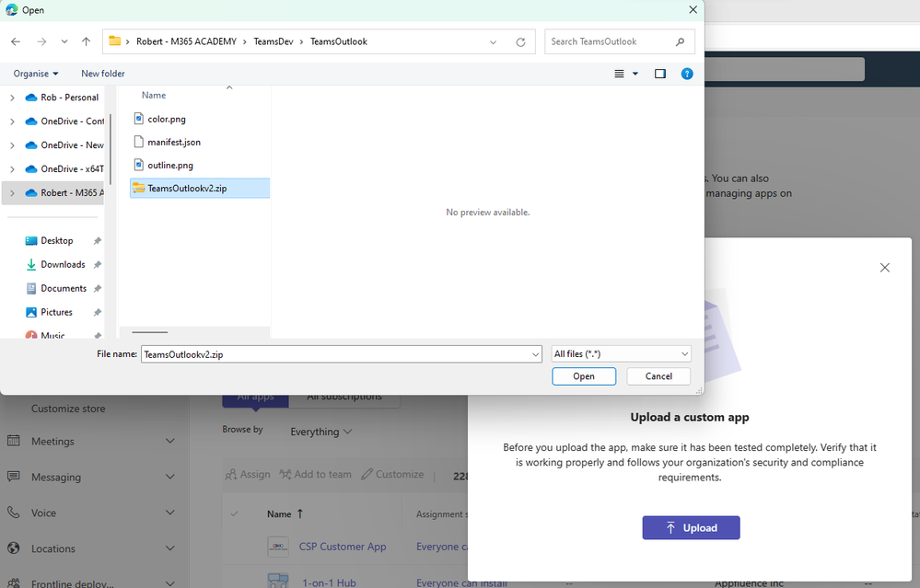Expand Messaging in the Teams admin sidebar
Screen dimensions: 920x588
tap(170, 478)
